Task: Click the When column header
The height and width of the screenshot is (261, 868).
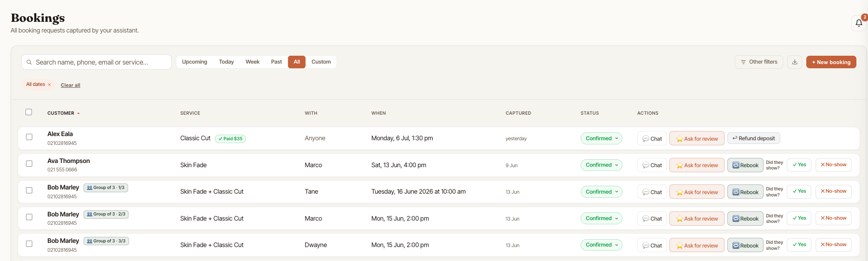Action: (x=378, y=113)
